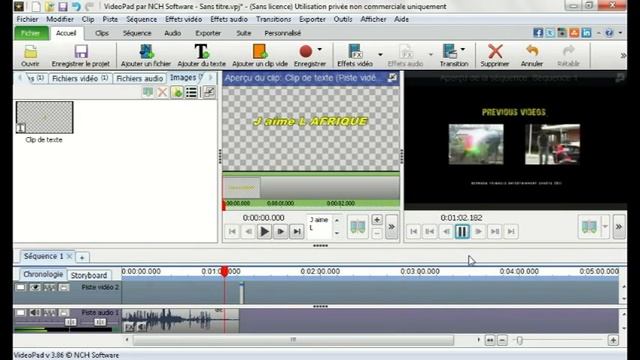The height and width of the screenshot is (360, 640).
Task: Click delete X icon in clip bin toolbar
Action: [162, 92]
